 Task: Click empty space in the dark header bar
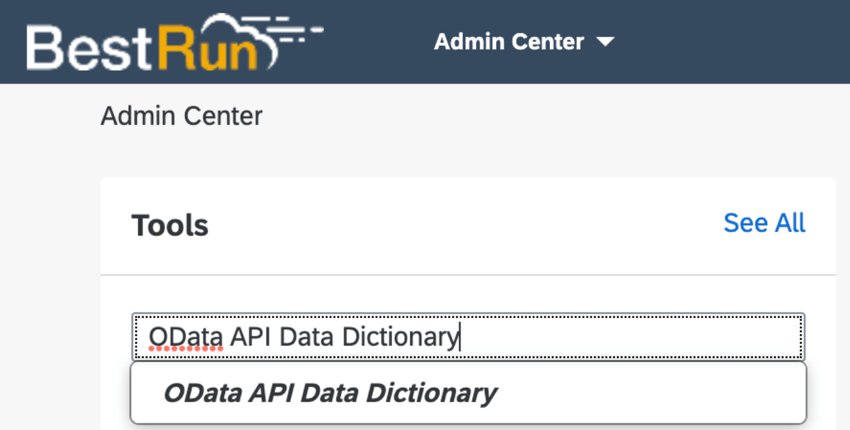click(740, 42)
